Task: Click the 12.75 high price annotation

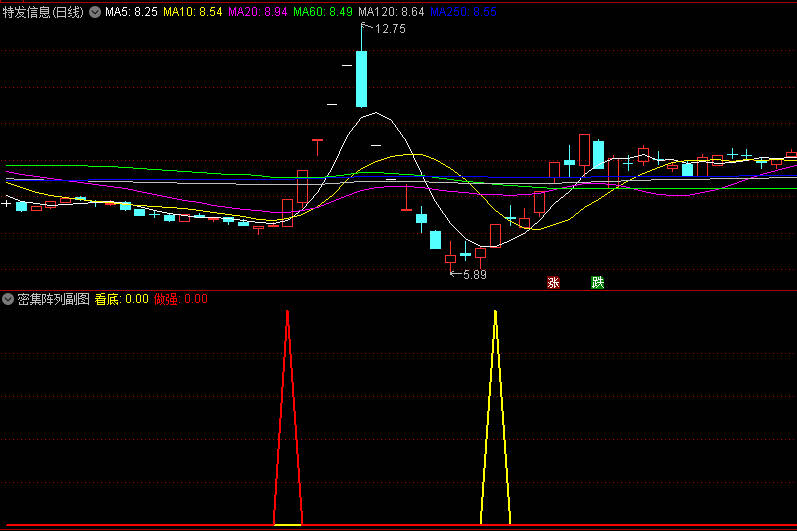Action: click(390, 29)
